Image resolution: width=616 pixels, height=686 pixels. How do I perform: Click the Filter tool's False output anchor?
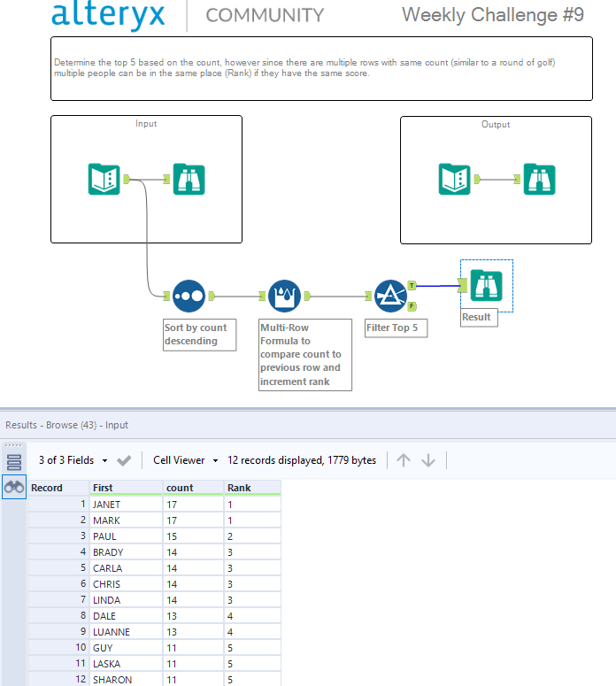[412, 306]
